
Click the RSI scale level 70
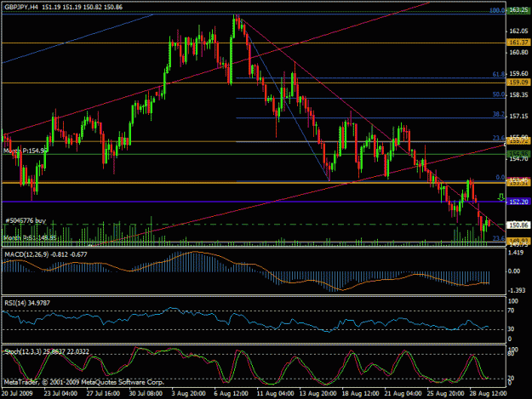click(x=512, y=311)
